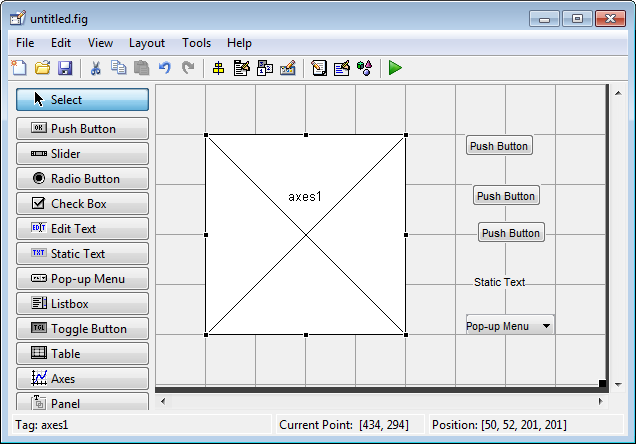Choose the Pop-up Menu component in the palette
636x444 pixels.
[x=82, y=279]
